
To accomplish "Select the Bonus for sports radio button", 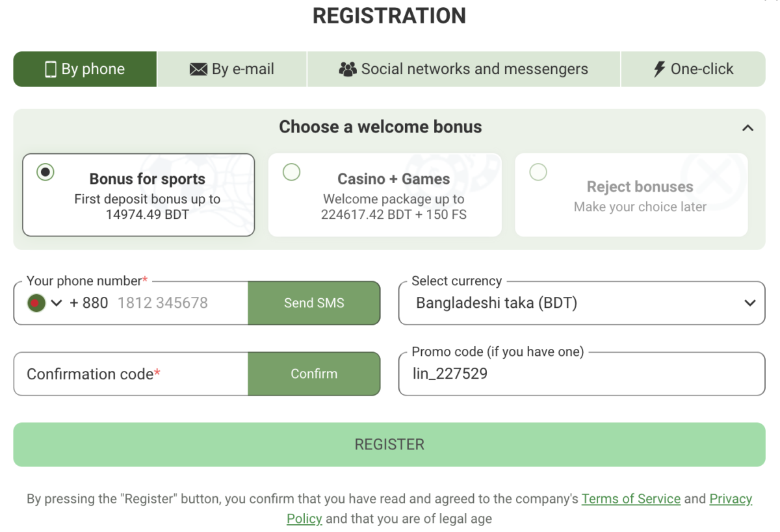I will click(44, 172).
